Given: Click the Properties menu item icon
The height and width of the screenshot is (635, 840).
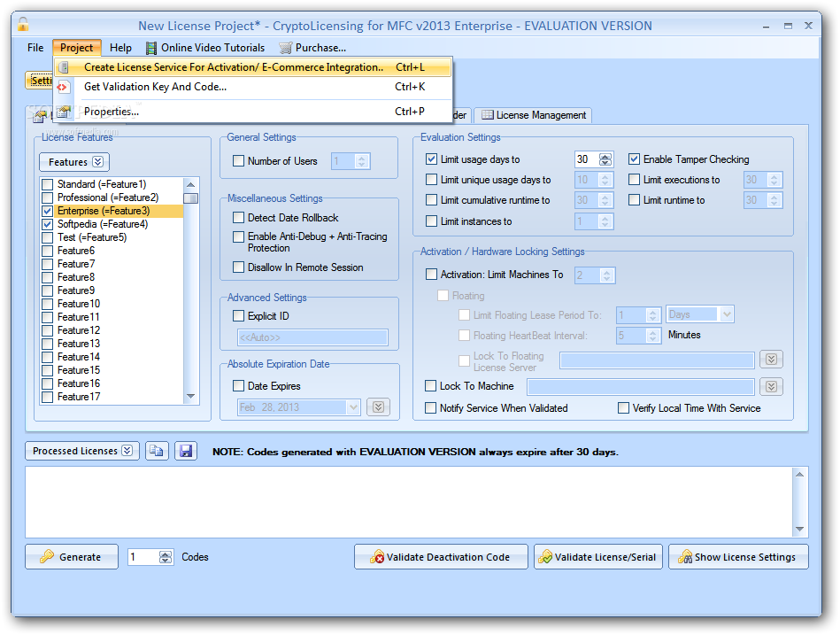Looking at the screenshot, I should 64,112.
